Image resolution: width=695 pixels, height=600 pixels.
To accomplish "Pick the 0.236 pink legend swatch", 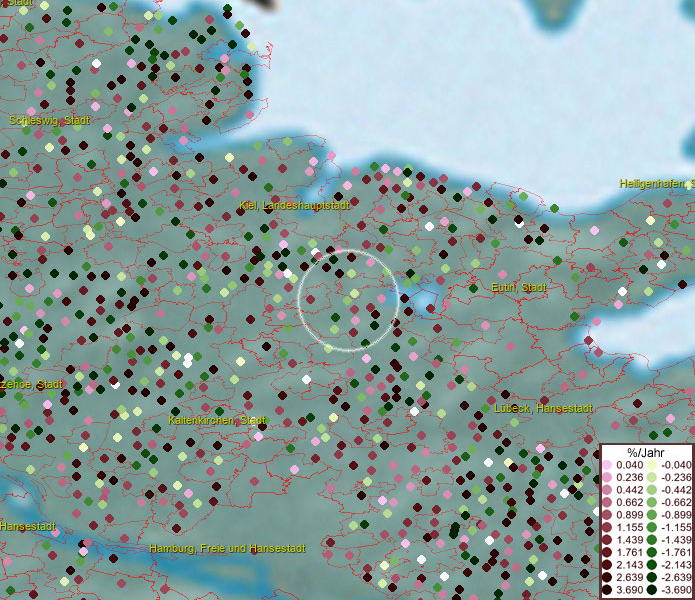I will pyautogui.click(x=607, y=477).
